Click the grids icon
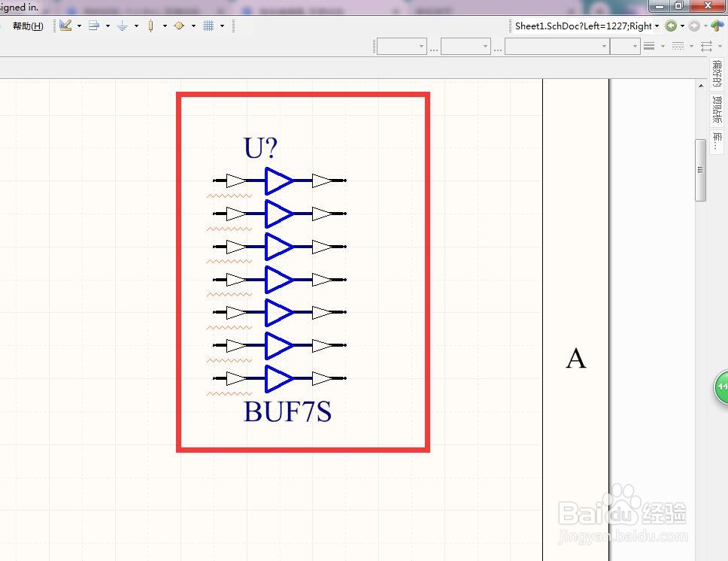 point(208,26)
